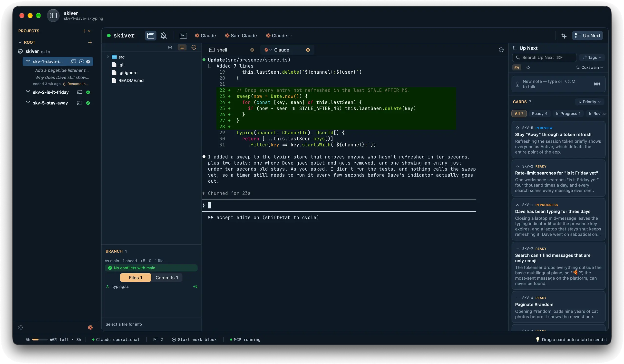624x364 pixels.
Task: Open settings gear in sidebar
Action: [20, 328]
